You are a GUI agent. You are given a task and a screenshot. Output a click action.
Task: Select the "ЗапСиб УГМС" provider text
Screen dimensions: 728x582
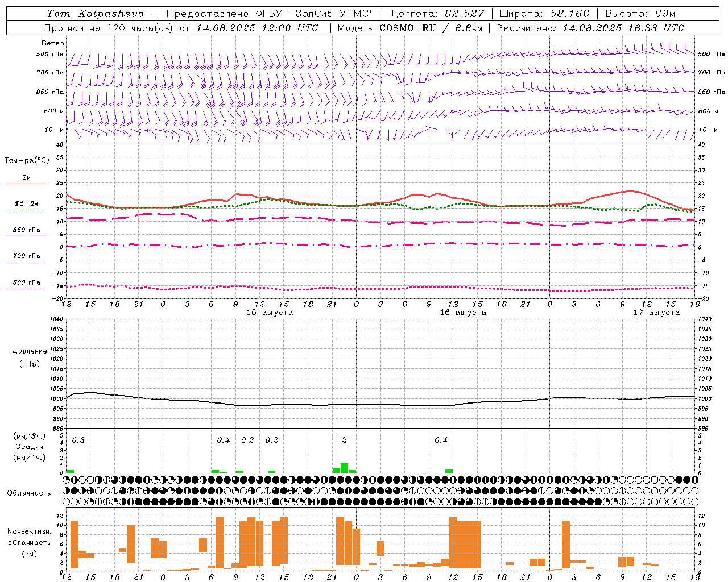pyautogui.click(x=332, y=14)
